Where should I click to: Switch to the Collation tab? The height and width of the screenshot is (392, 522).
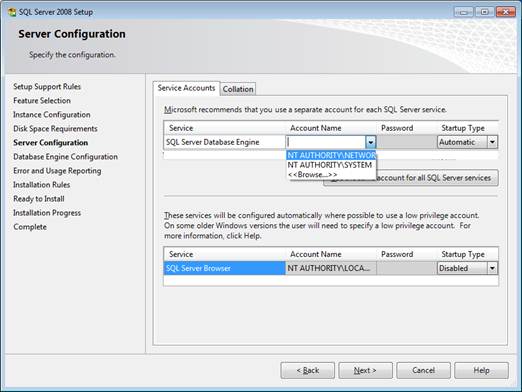tap(238, 89)
